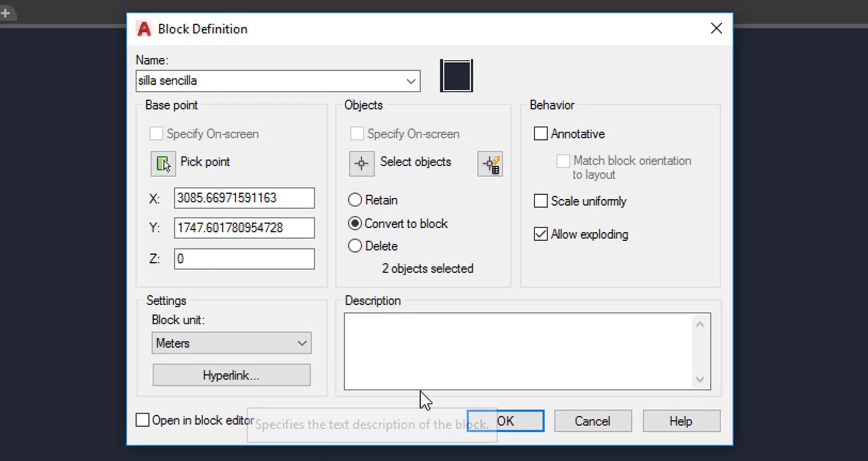
Task: Open new tab with plus icon
Action: click(5, 14)
